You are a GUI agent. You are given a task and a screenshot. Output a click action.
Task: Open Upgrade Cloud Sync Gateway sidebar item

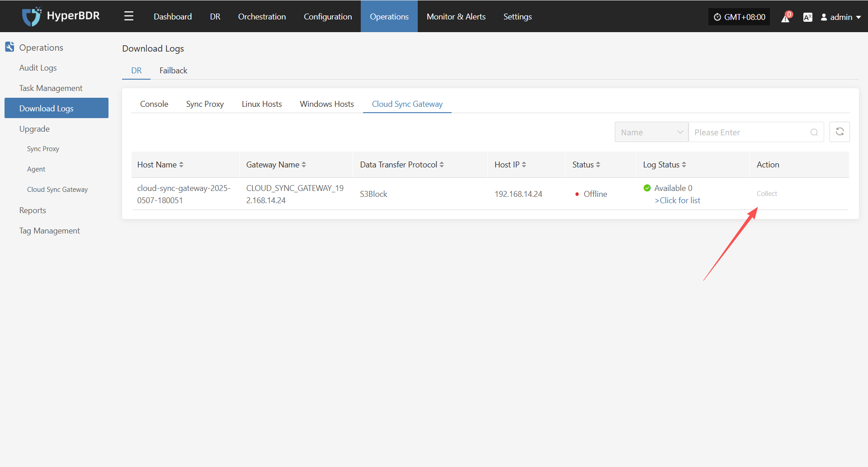(57, 190)
